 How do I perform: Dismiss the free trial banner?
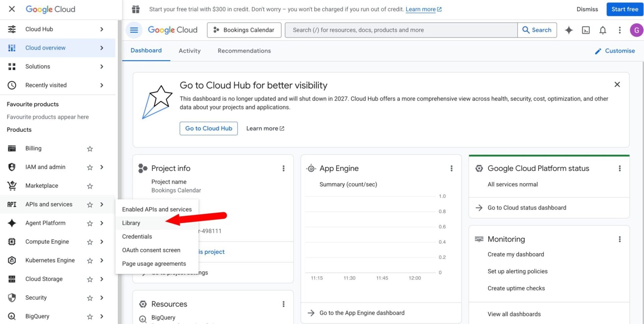pos(587,9)
